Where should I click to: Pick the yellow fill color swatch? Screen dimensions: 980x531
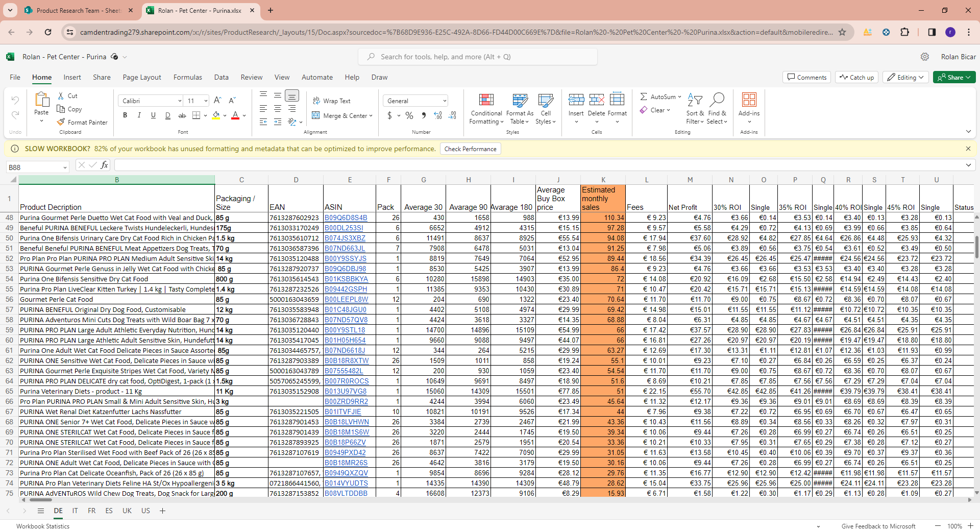click(216, 115)
